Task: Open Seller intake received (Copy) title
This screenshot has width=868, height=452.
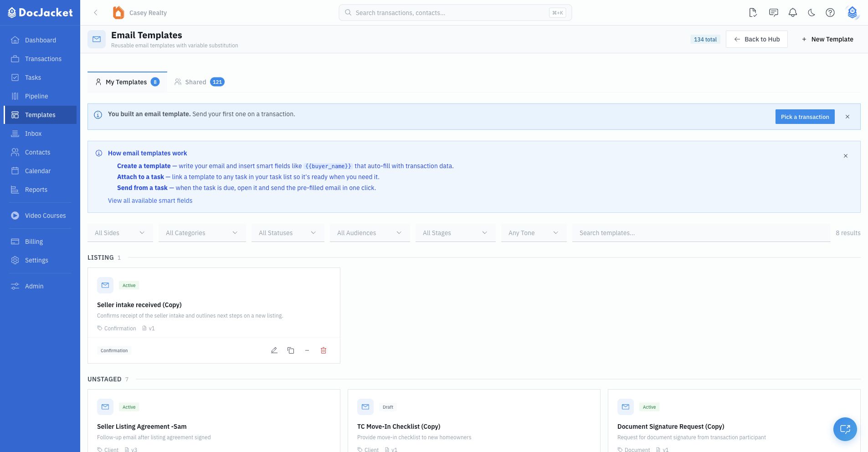Action: [x=139, y=305]
